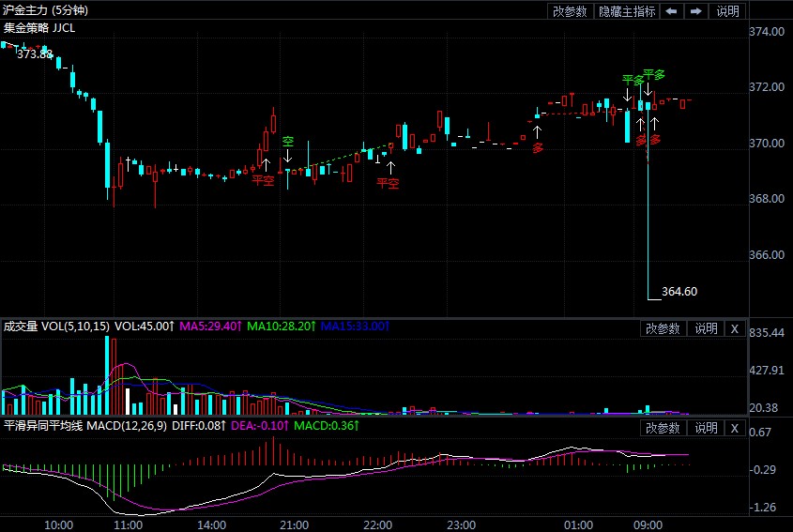This screenshot has height=532, width=793.
Task: Click the 835.44 volume axis label
Action: click(767, 333)
